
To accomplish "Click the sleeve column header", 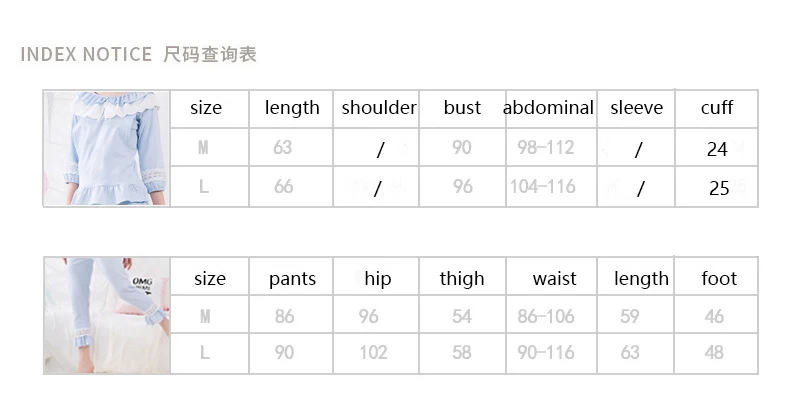I will pyautogui.click(x=636, y=108).
